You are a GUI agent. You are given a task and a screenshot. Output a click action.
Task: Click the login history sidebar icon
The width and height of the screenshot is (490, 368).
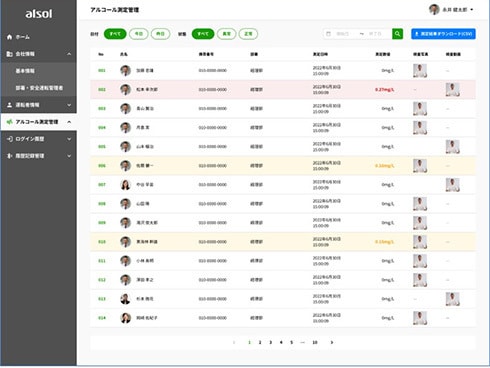click(x=10, y=139)
